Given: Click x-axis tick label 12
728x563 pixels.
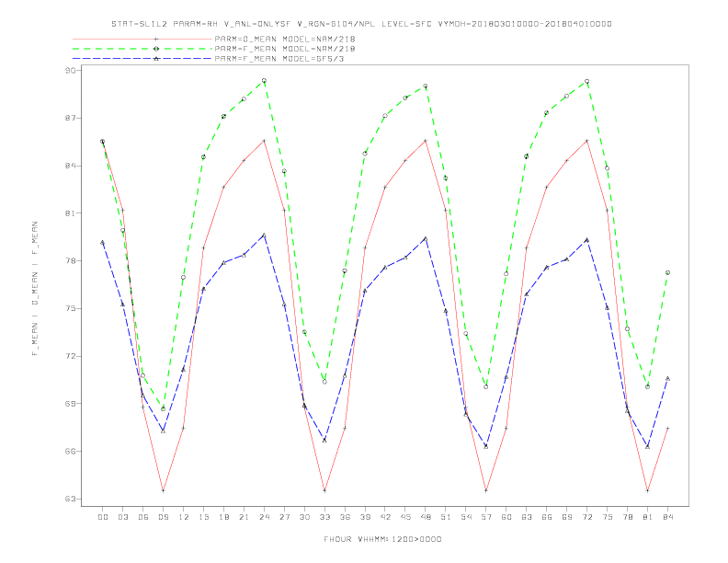Looking at the screenshot, I should tap(184, 517).
